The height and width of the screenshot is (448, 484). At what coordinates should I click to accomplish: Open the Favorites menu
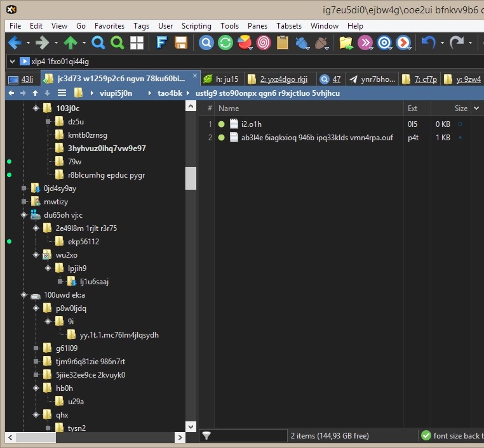click(x=109, y=26)
